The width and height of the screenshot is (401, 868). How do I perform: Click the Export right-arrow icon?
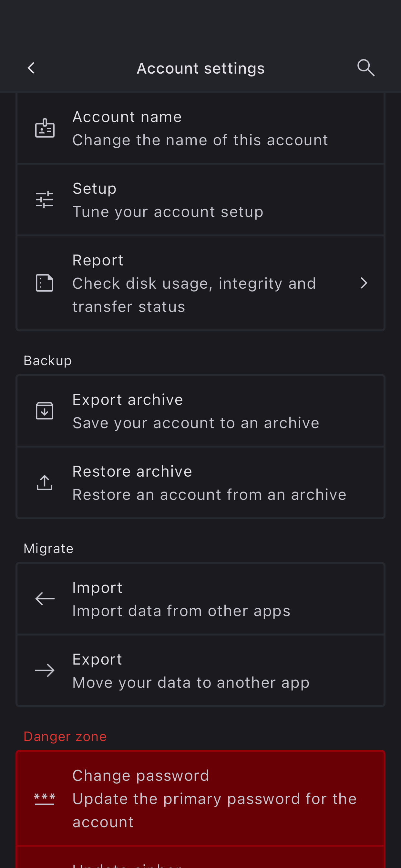[45, 671]
